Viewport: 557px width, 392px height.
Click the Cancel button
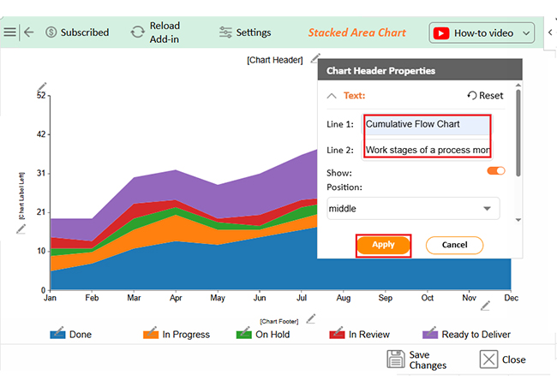(454, 245)
